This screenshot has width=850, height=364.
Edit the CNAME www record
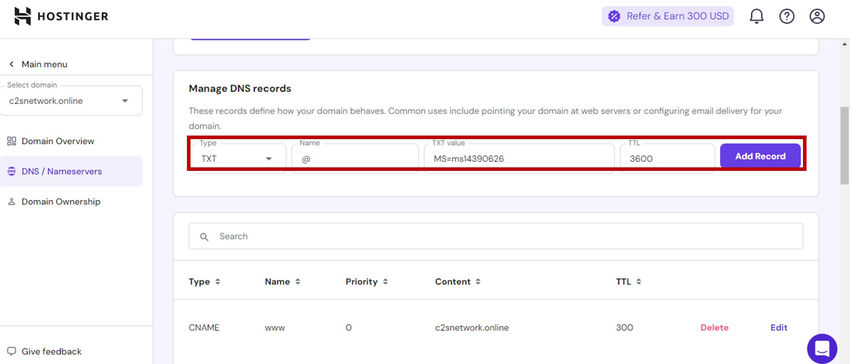coord(778,328)
